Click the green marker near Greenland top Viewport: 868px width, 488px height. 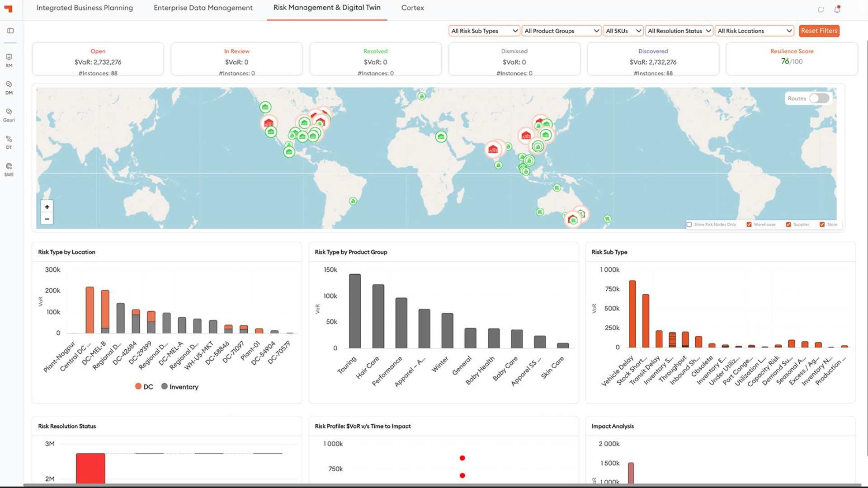[x=421, y=96]
